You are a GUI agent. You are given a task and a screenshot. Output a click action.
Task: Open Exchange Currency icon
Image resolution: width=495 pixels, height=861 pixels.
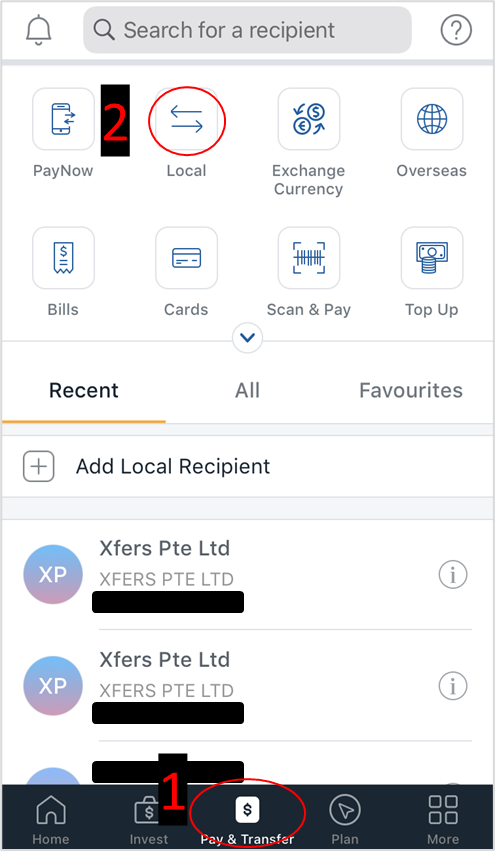309,119
